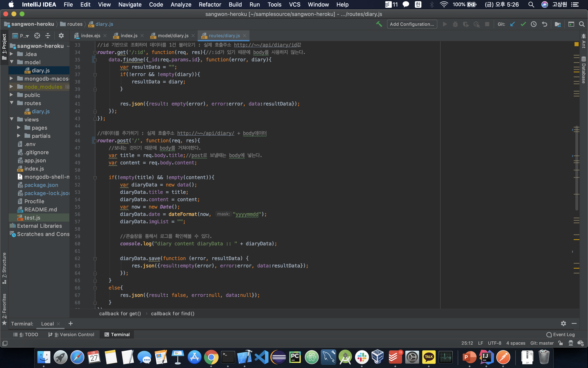Open the VCS menu
This screenshot has height=368, width=588.
click(x=294, y=4)
